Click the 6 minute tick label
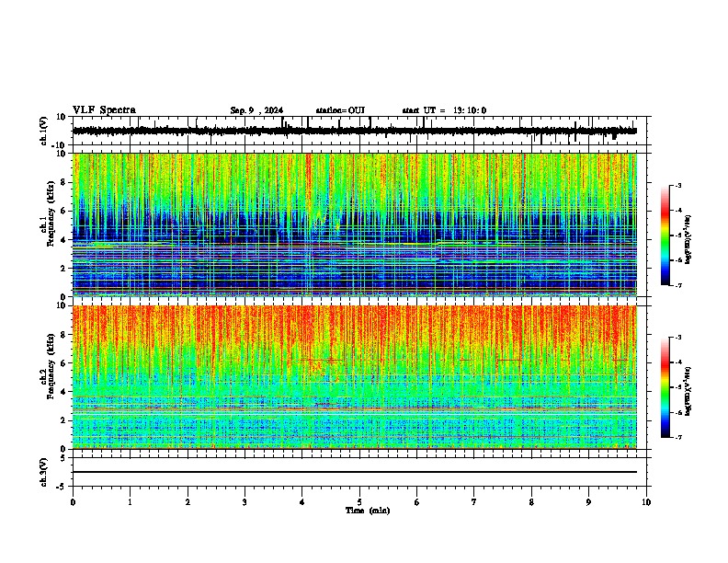 click(x=416, y=502)
